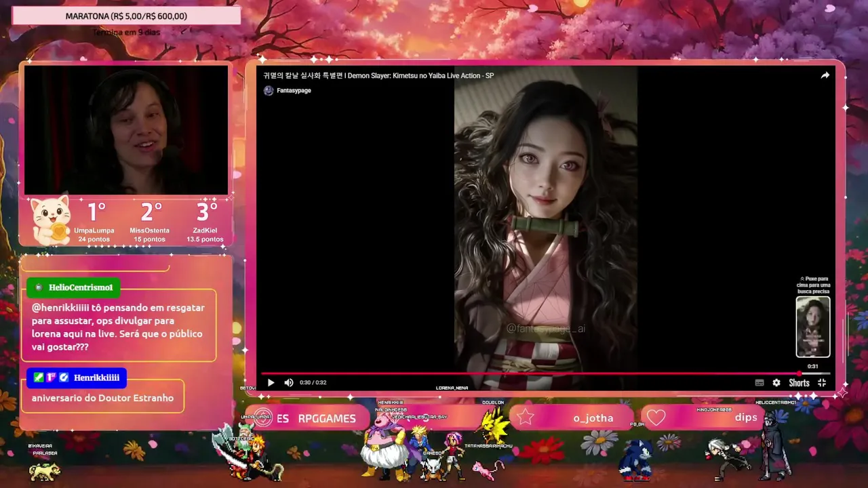
Task: Open the player settings gear
Action: tap(776, 383)
